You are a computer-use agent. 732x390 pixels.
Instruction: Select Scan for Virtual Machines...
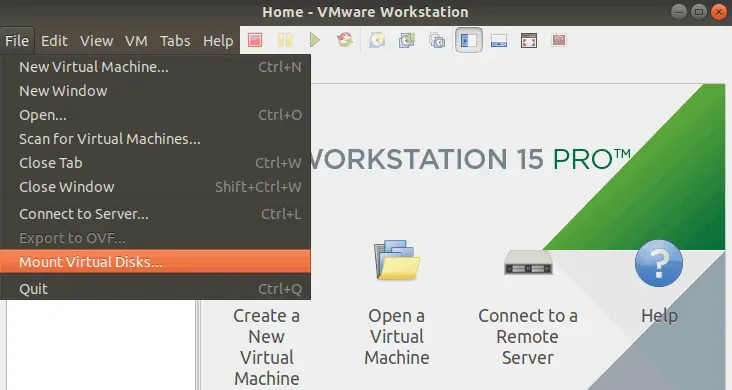coord(155,139)
